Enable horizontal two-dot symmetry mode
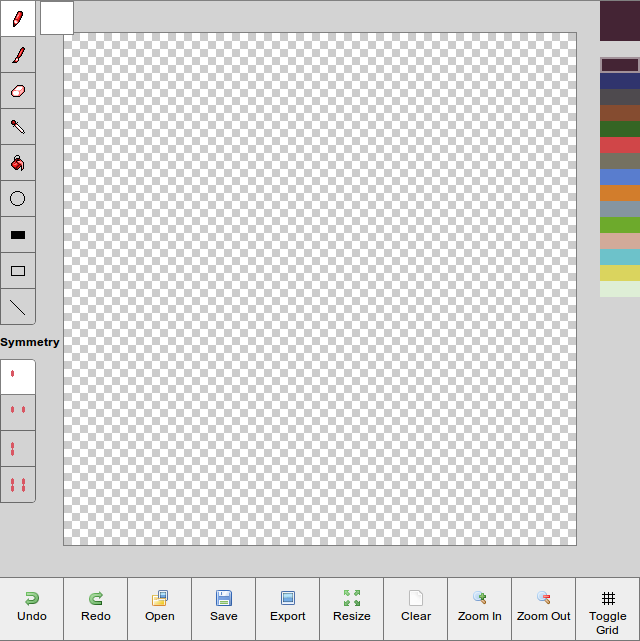This screenshot has width=640, height=641. [x=18, y=412]
